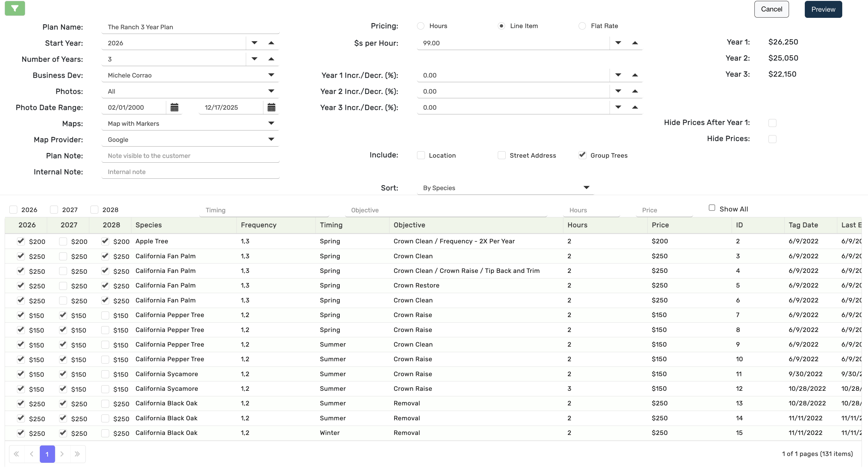Viewport: 868px width, 468px height.
Task: Increase $s per Hour with the up arrow
Action: (x=635, y=43)
